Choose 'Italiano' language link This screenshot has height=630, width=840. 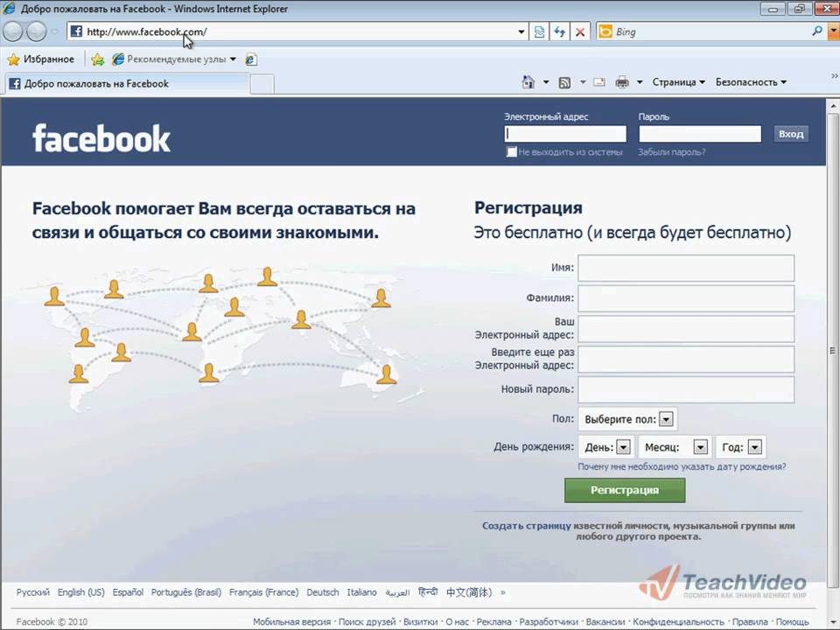[361, 592]
